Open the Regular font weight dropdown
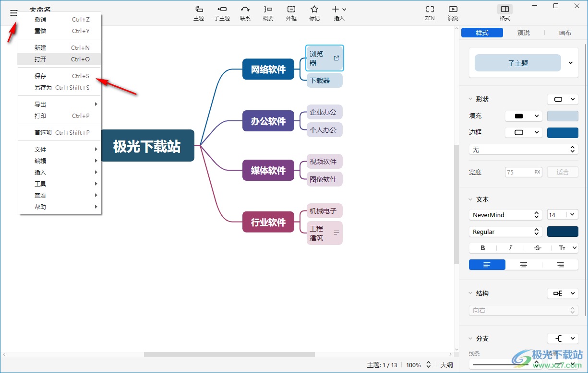Image resolution: width=588 pixels, height=373 pixels. 506,232
